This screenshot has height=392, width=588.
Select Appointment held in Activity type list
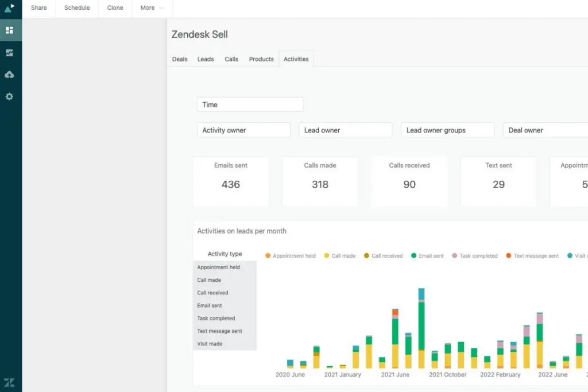click(225, 267)
